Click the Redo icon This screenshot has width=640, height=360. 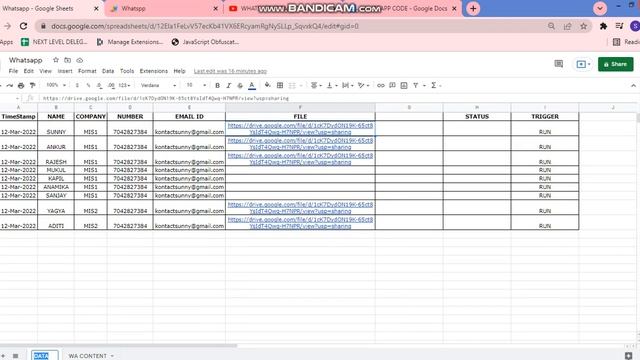click(10, 85)
